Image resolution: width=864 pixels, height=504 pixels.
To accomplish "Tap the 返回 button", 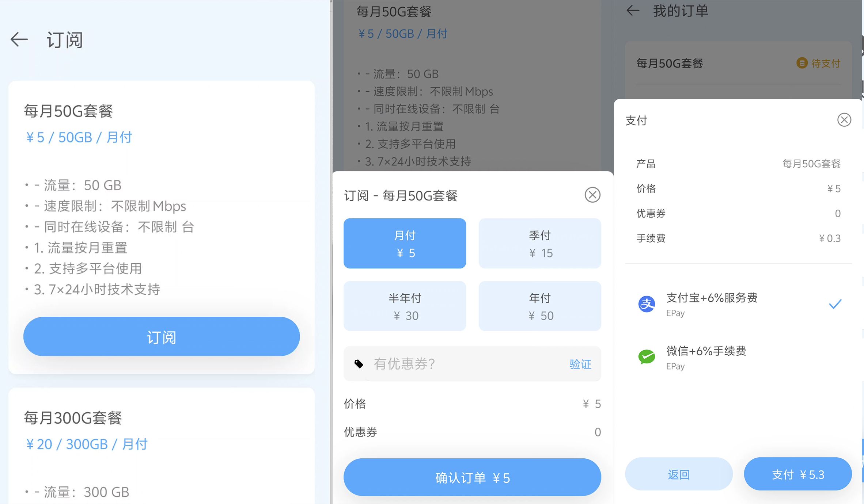I will click(678, 474).
